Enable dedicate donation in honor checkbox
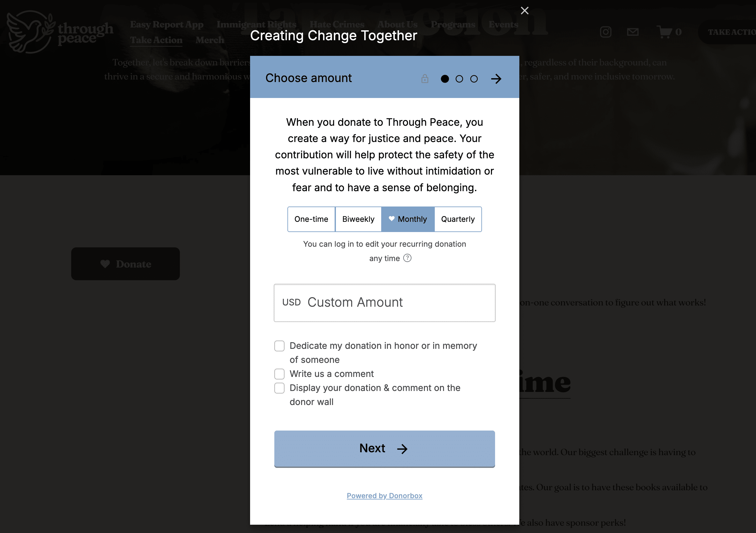Image resolution: width=756 pixels, height=533 pixels. [x=279, y=346]
